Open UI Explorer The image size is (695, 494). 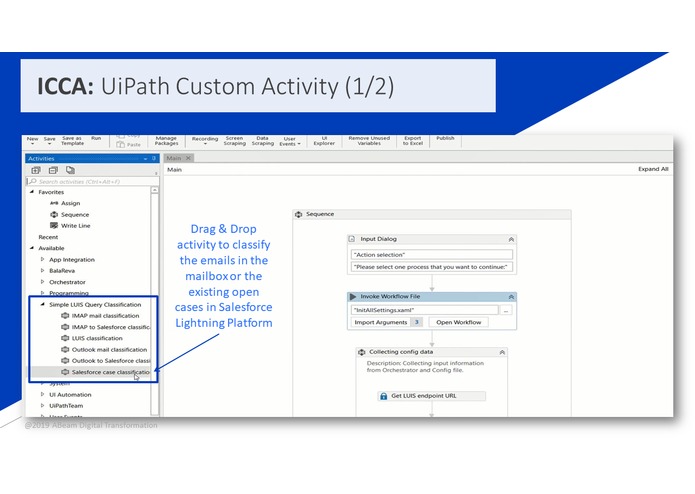click(324, 140)
